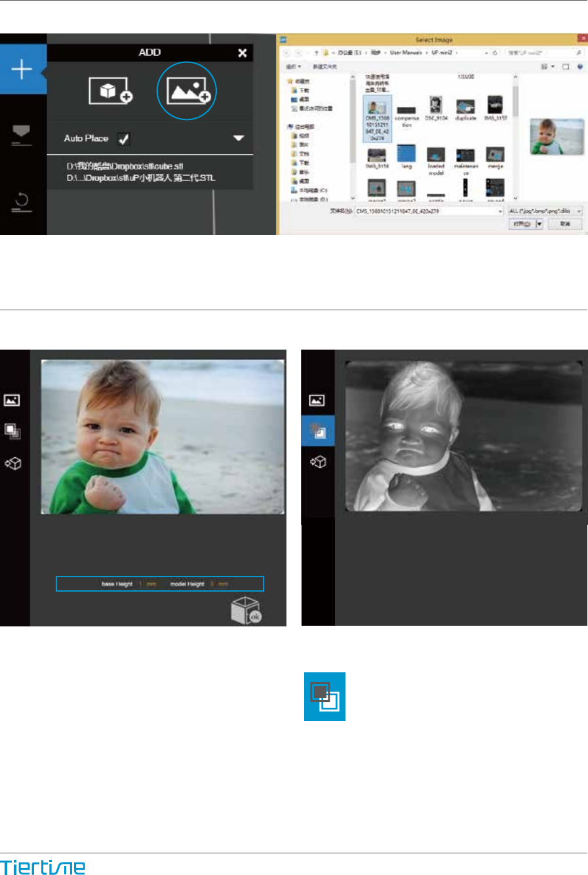Click the 3D cube icon beside color baby photo

[12, 463]
